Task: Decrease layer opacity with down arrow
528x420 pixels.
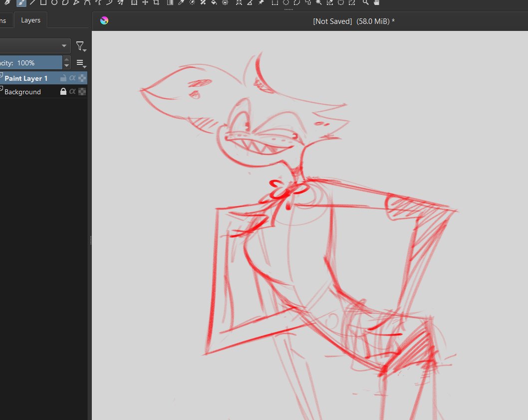Action: (67, 66)
